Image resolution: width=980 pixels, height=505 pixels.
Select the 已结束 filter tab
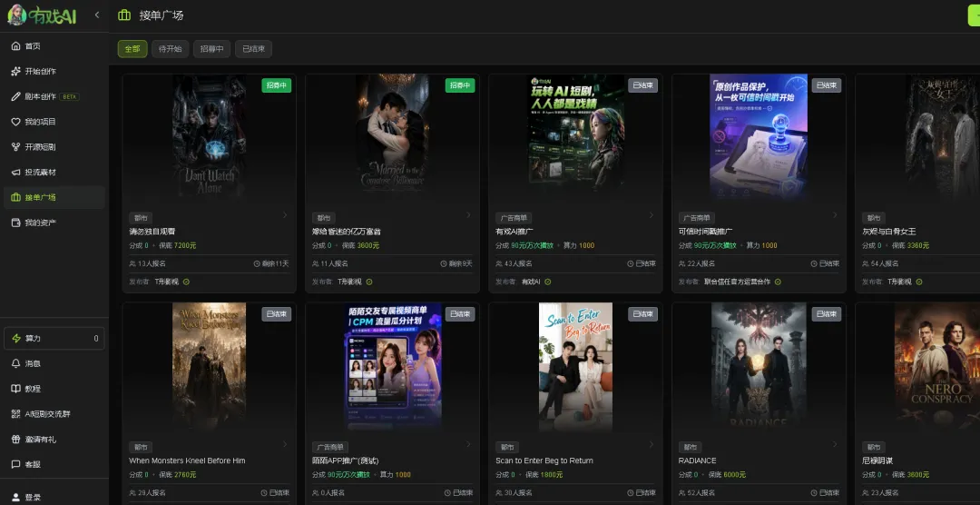[253, 49]
